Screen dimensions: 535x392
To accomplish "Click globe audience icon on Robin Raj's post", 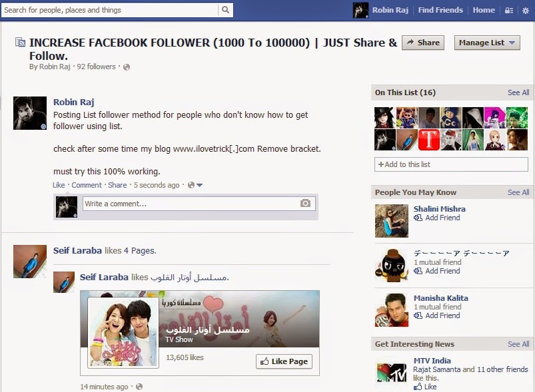I will click(x=191, y=185).
